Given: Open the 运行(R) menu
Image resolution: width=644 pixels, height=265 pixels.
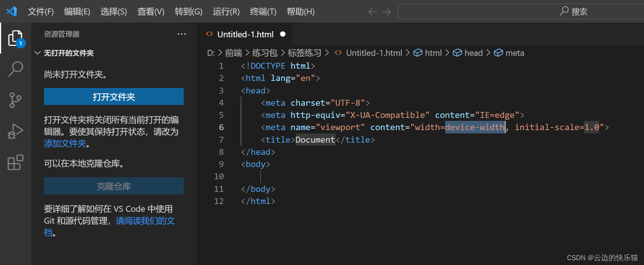Looking at the screenshot, I should coord(226,12).
